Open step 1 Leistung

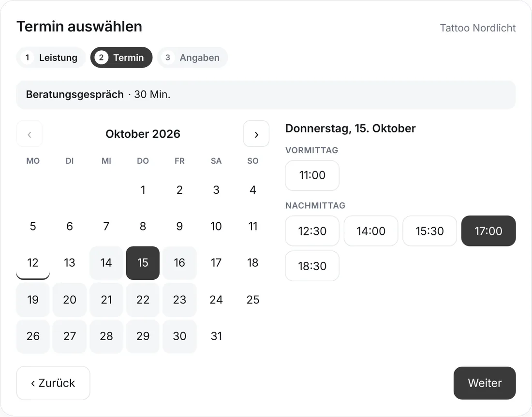coord(51,58)
